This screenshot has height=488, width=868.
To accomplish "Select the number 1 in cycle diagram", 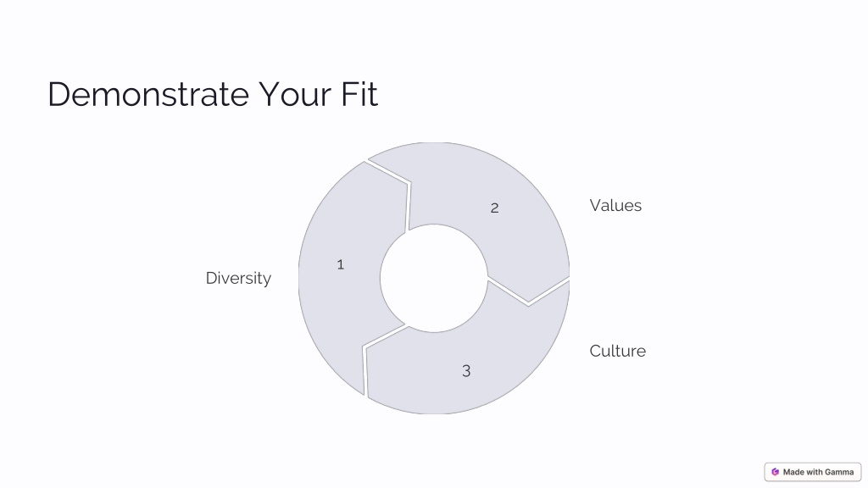I will [x=341, y=265].
